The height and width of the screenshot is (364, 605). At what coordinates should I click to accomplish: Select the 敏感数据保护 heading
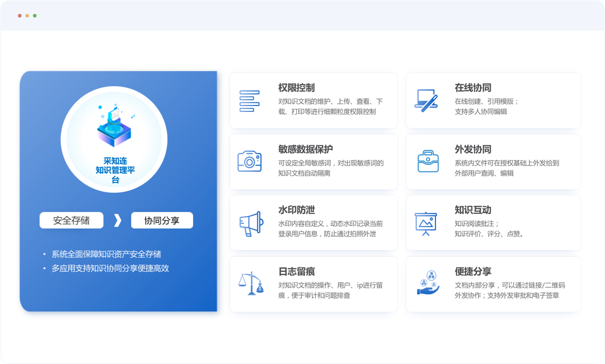pyautogui.click(x=305, y=149)
